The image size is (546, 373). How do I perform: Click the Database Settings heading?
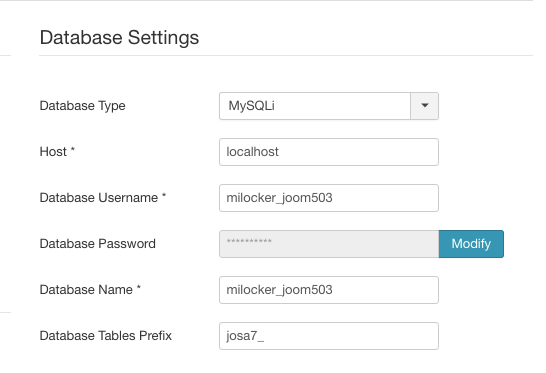click(x=119, y=37)
